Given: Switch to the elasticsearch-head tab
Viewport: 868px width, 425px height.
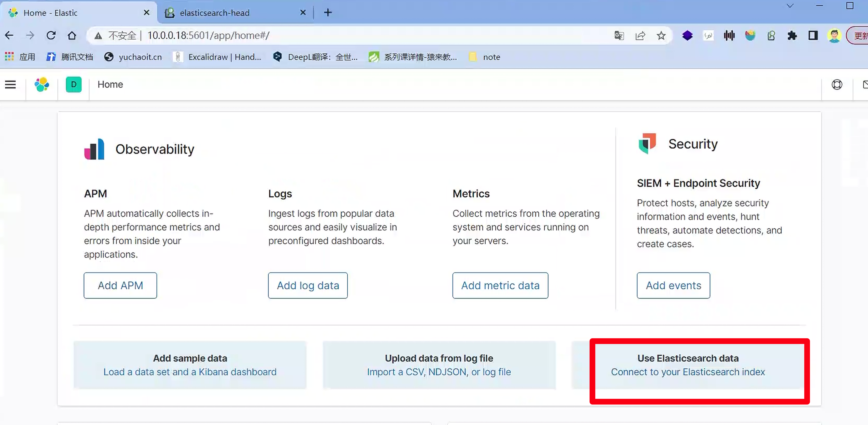Looking at the screenshot, I should tap(214, 13).
